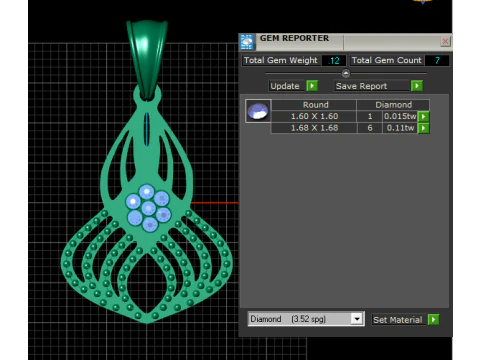Click the 0.015tw weight cell
Screen dimensions: 480x360
(x=400, y=116)
